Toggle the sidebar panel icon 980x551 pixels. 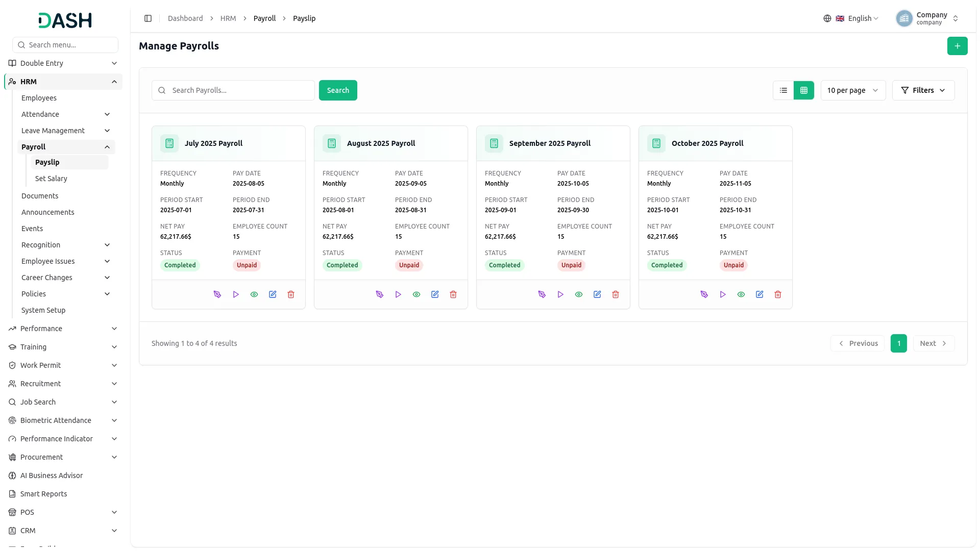[x=148, y=18]
